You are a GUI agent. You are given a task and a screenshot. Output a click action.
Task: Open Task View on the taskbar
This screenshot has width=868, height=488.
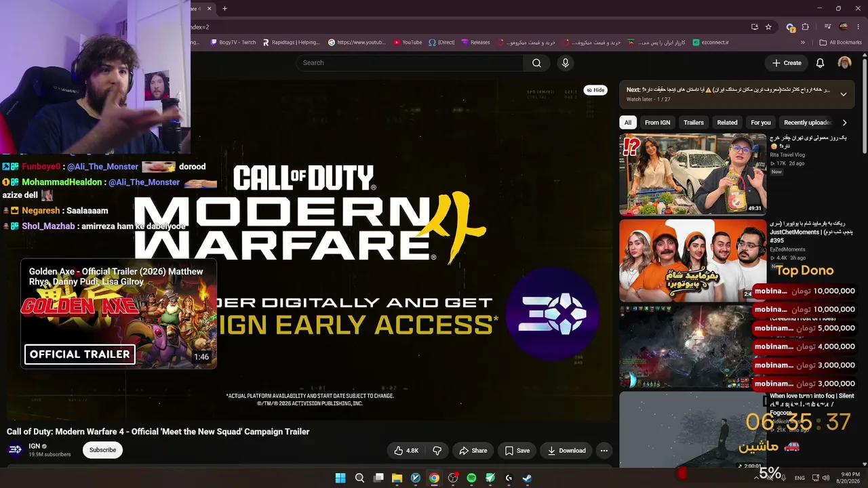pos(378,478)
